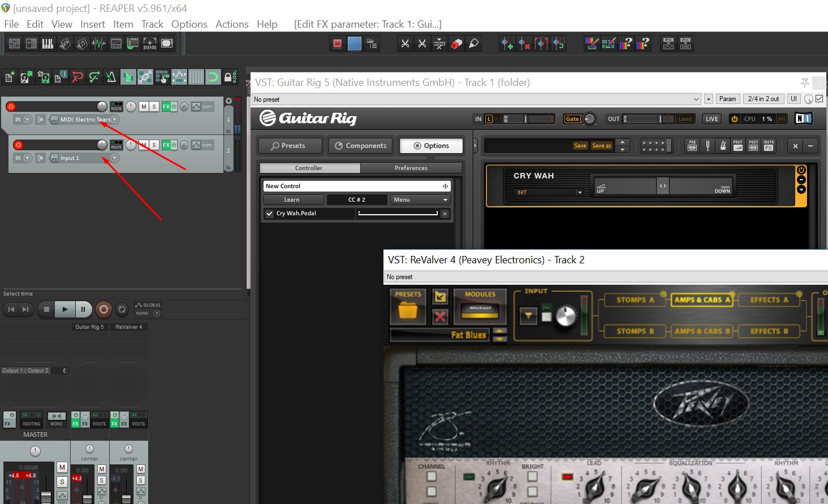
Task: Click the custom color paintbrush icon
Action: pos(592,44)
